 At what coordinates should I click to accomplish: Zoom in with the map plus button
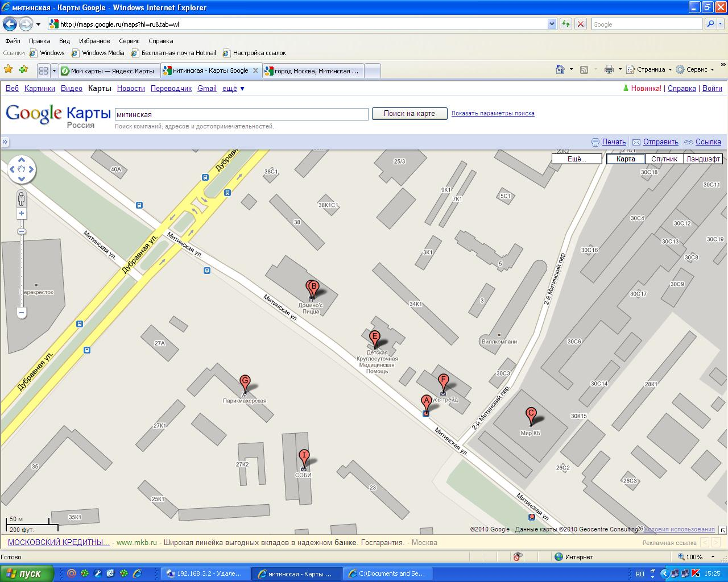click(22, 214)
